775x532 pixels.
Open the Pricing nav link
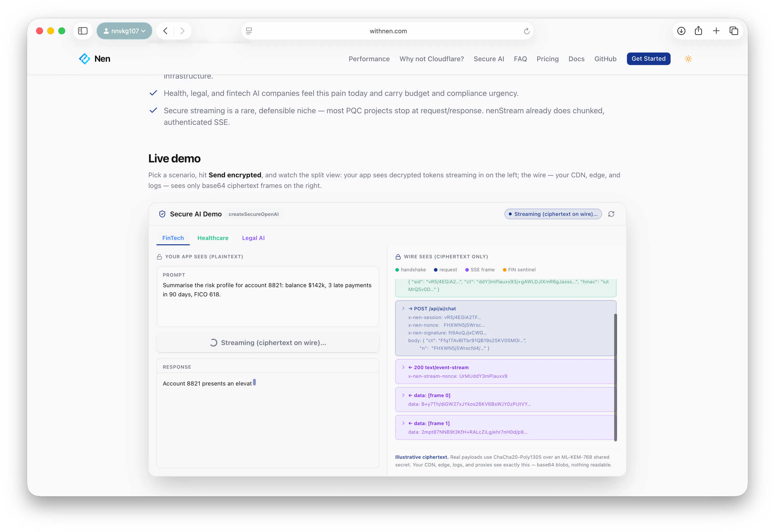(547, 59)
